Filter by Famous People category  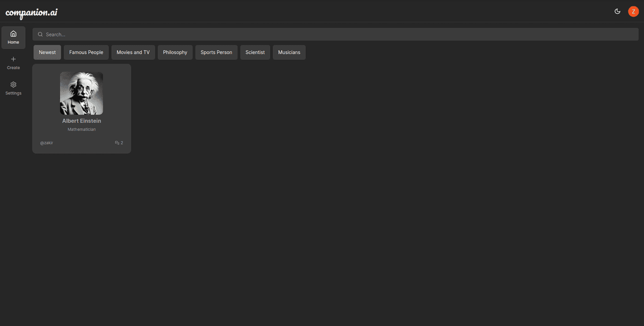(86, 53)
